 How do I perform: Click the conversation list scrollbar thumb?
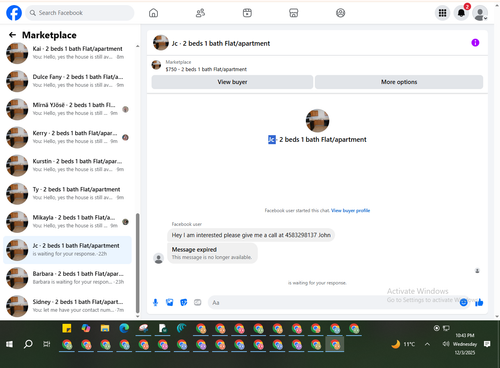click(x=137, y=263)
